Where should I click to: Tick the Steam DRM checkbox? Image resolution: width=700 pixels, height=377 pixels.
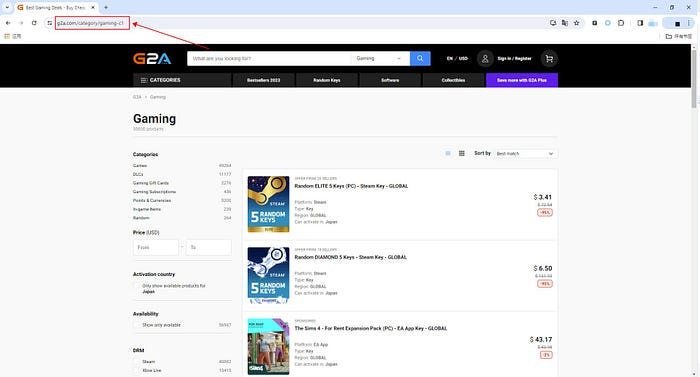point(137,362)
